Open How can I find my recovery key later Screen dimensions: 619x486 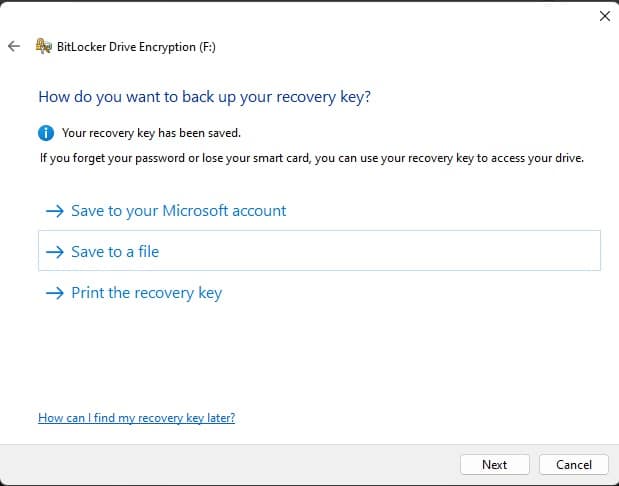click(137, 418)
